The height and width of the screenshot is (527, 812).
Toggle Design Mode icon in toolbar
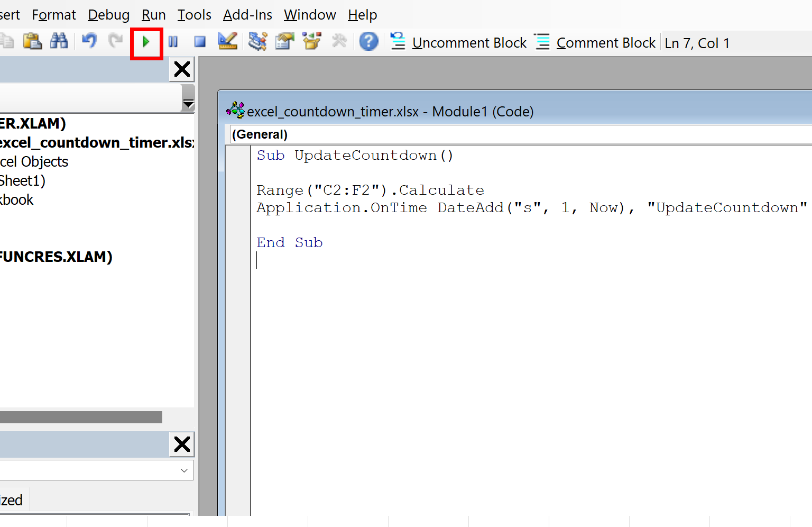(x=228, y=42)
